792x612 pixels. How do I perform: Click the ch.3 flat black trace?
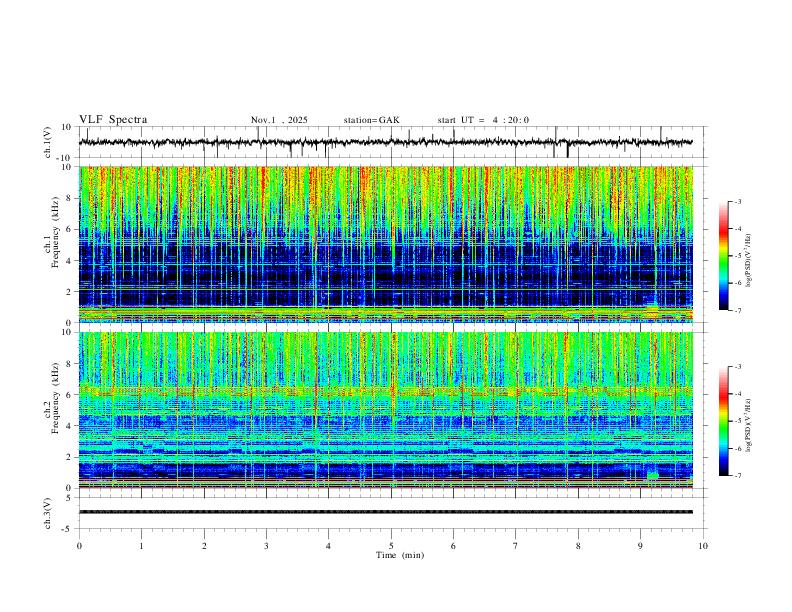[386, 512]
